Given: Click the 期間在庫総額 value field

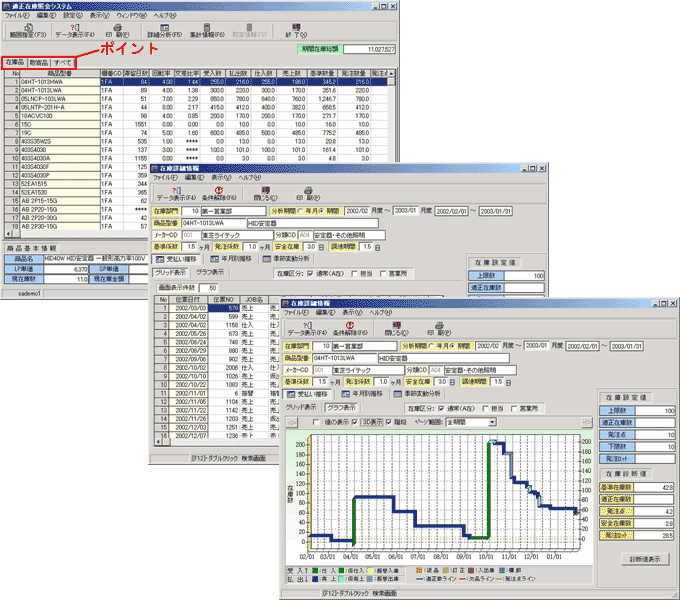Looking at the screenshot, I should click(369, 49).
